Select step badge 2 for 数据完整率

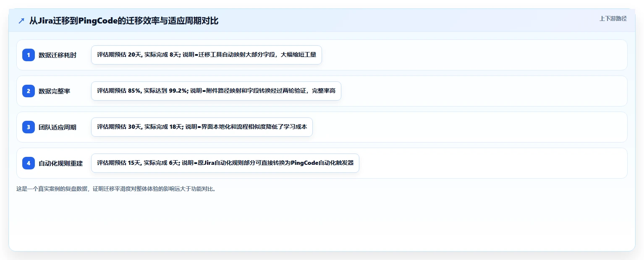(29, 91)
